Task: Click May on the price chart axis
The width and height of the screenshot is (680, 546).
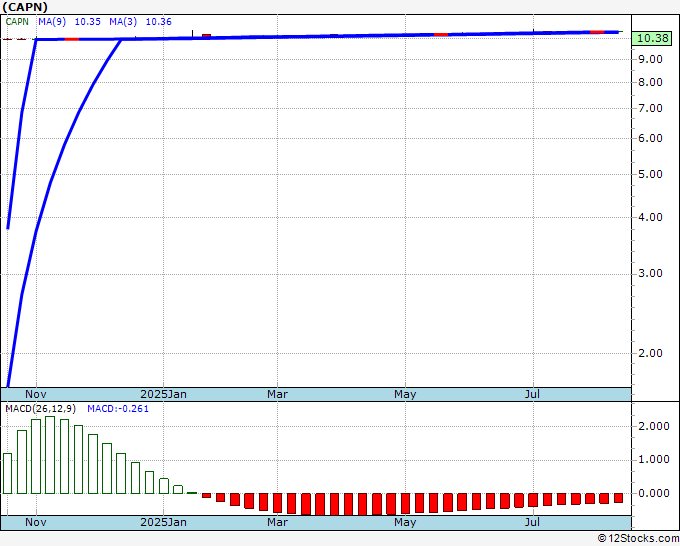Action: (x=405, y=394)
